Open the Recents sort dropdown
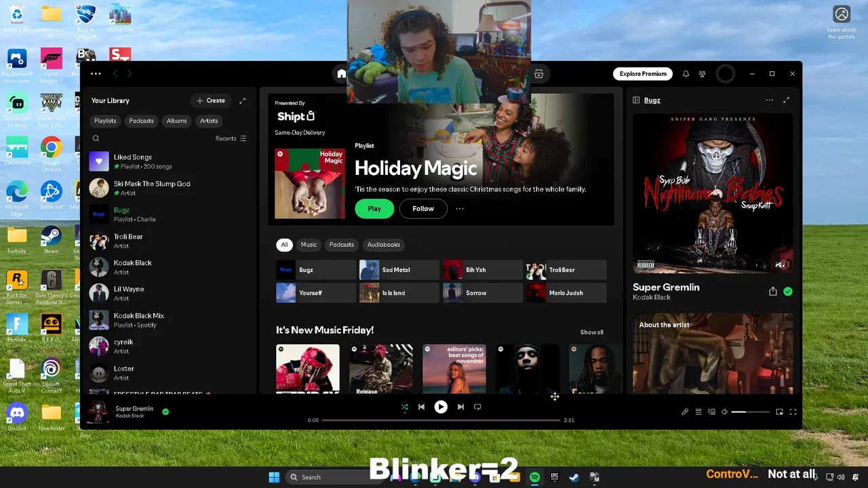The image size is (868, 488). point(231,138)
